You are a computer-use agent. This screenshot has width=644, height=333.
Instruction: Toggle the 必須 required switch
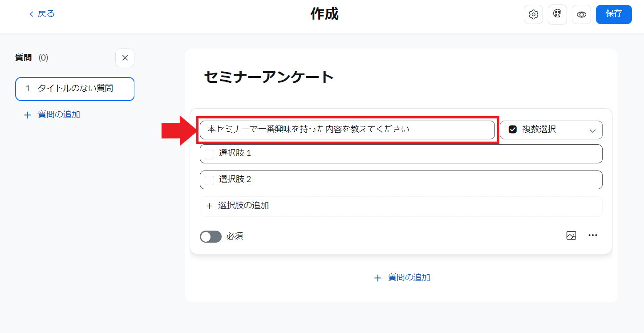point(211,236)
